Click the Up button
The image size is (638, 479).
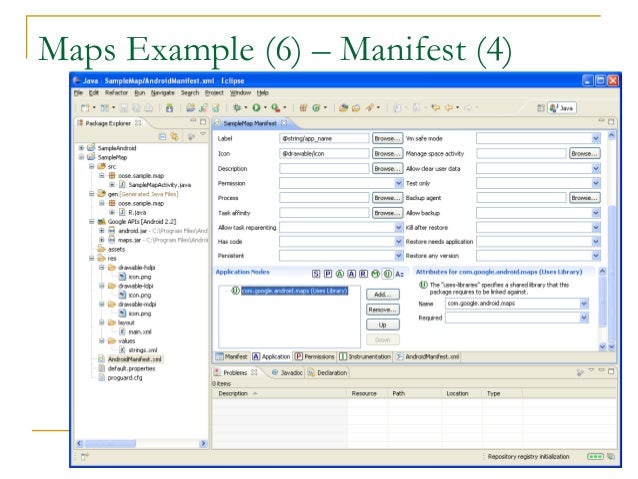(x=382, y=325)
